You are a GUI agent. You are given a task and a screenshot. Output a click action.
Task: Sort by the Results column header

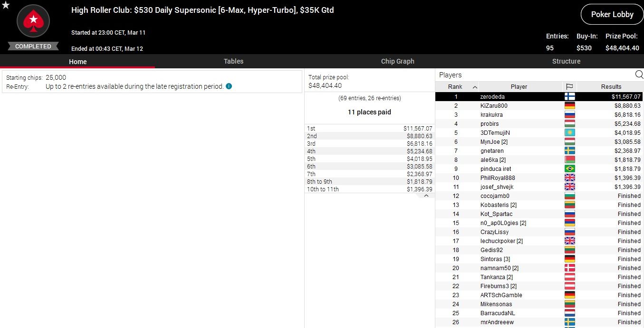click(611, 87)
